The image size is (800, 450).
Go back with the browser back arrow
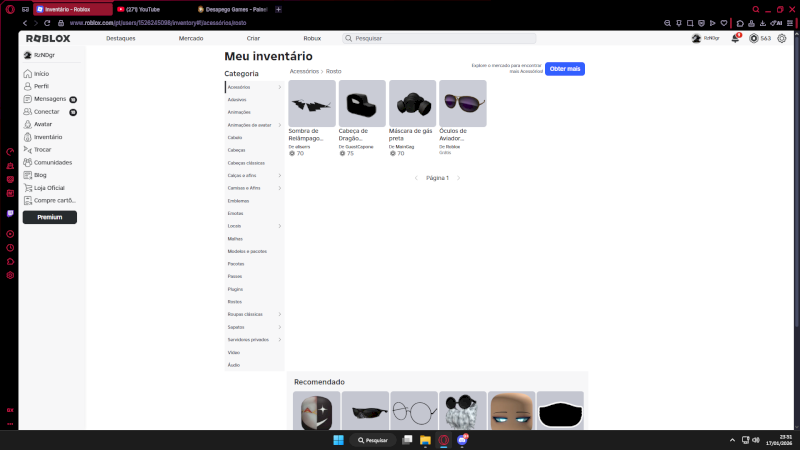point(25,23)
